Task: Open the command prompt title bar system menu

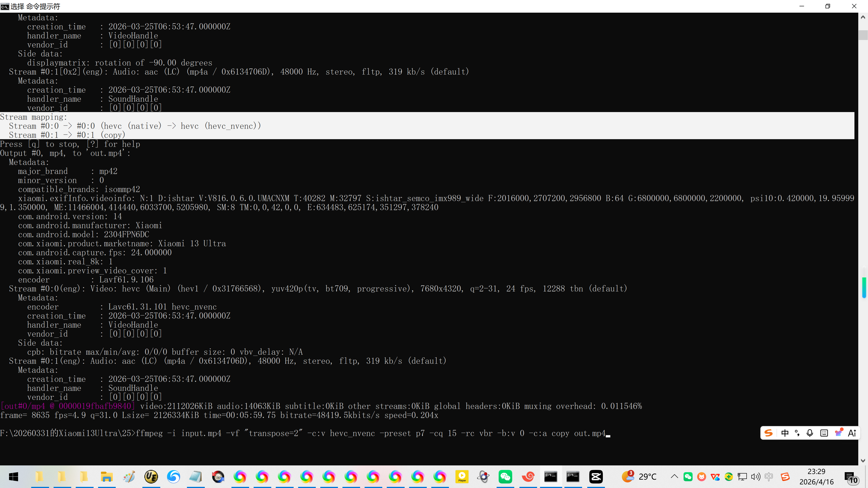Action: (x=5, y=6)
